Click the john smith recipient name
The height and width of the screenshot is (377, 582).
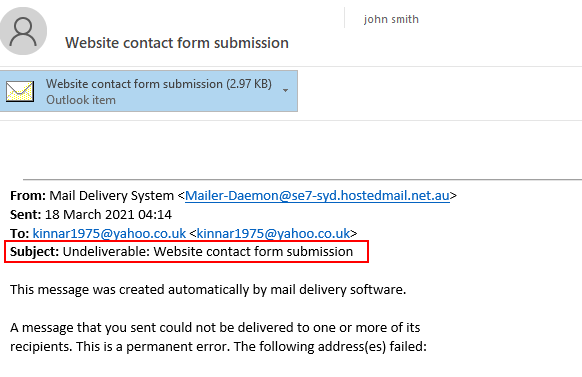(391, 19)
